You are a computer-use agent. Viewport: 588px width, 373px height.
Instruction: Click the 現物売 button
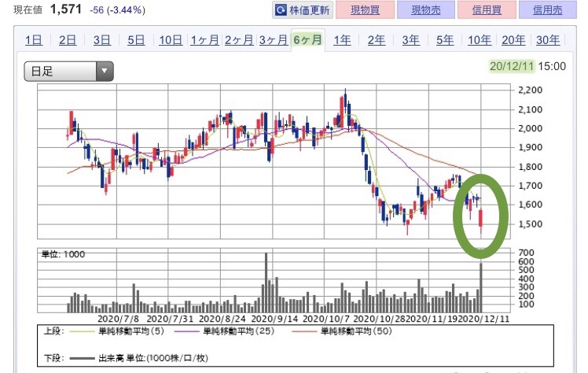pyautogui.click(x=425, y=9)
